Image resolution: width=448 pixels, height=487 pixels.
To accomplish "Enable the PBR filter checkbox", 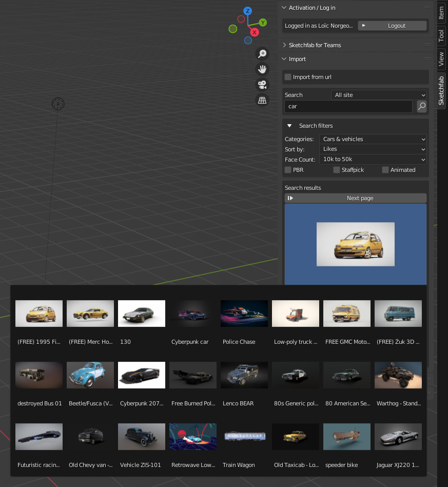I will (288, 170).
